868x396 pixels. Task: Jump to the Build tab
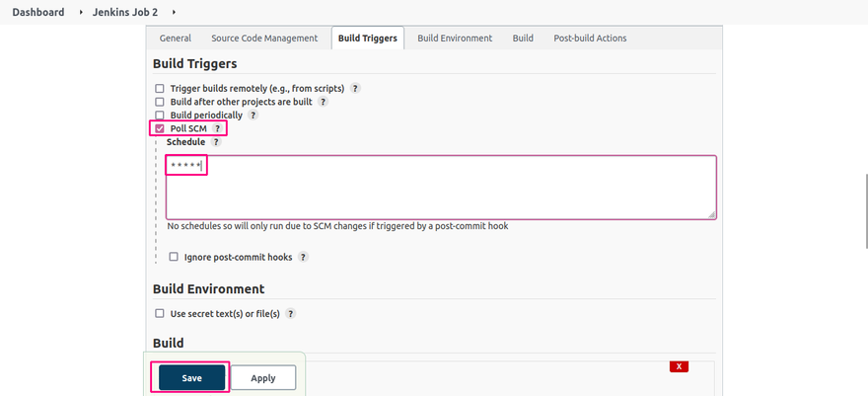click(x=523, y=39)
